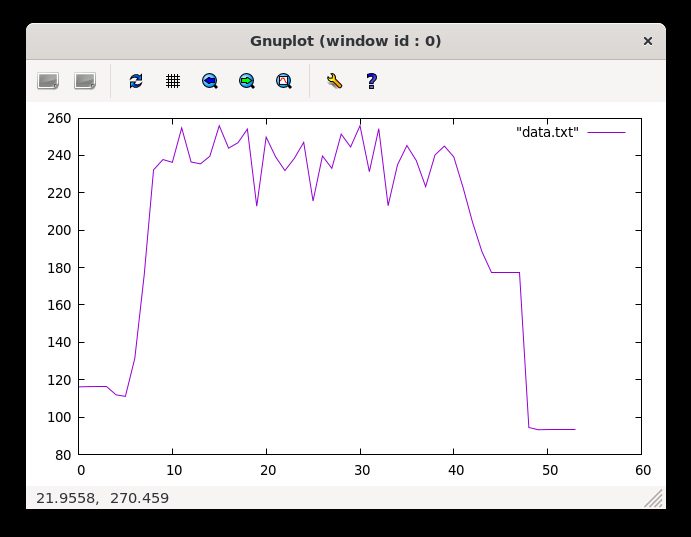Image resolution: width=691 pixels, height=537 pixels.
Task: Open the configuration dialog via wrench icon
Action: coord(334,81)
